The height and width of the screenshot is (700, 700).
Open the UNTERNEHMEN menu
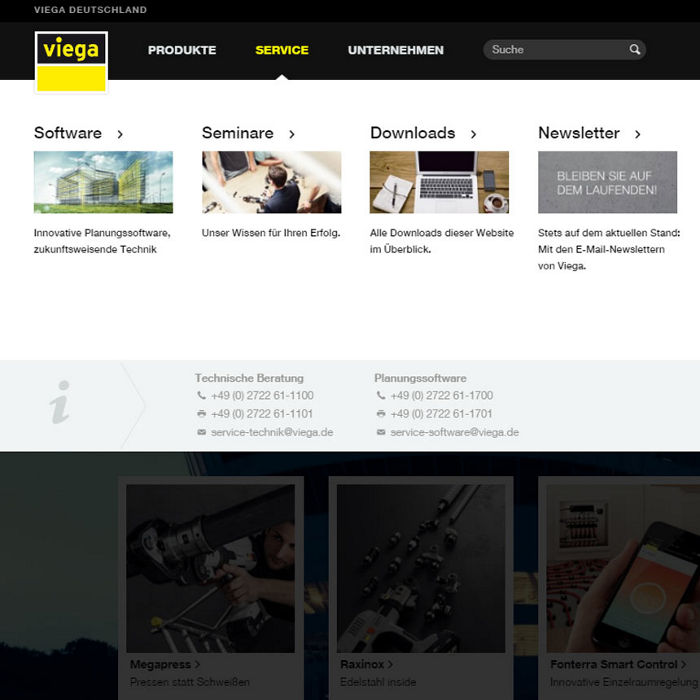pyautogui.click(x=396, y=50)
